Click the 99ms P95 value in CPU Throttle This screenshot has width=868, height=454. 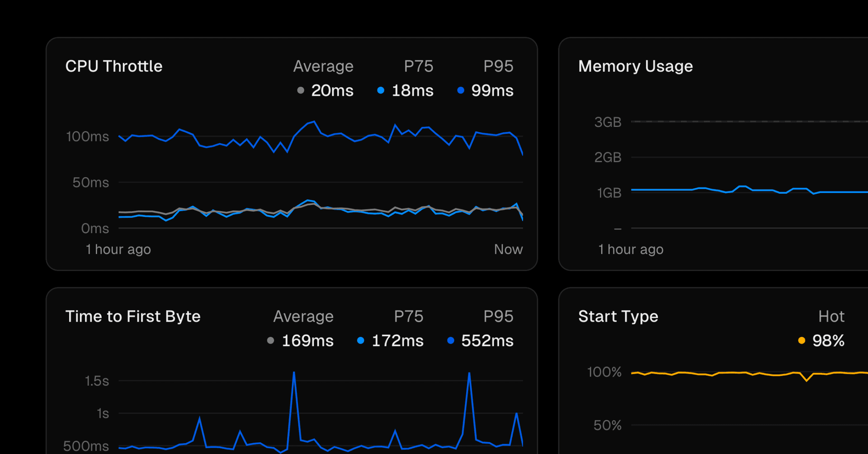tap(492, 91)
